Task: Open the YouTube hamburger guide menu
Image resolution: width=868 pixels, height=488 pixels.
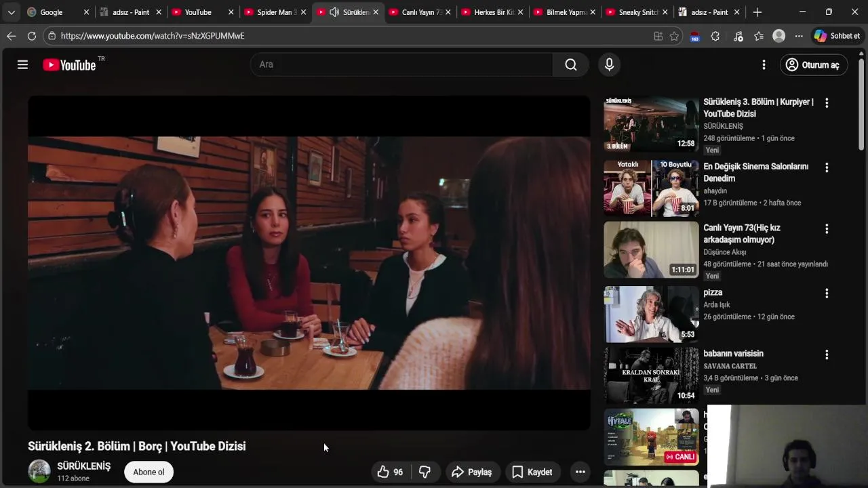Action: [x=22, y=64]
